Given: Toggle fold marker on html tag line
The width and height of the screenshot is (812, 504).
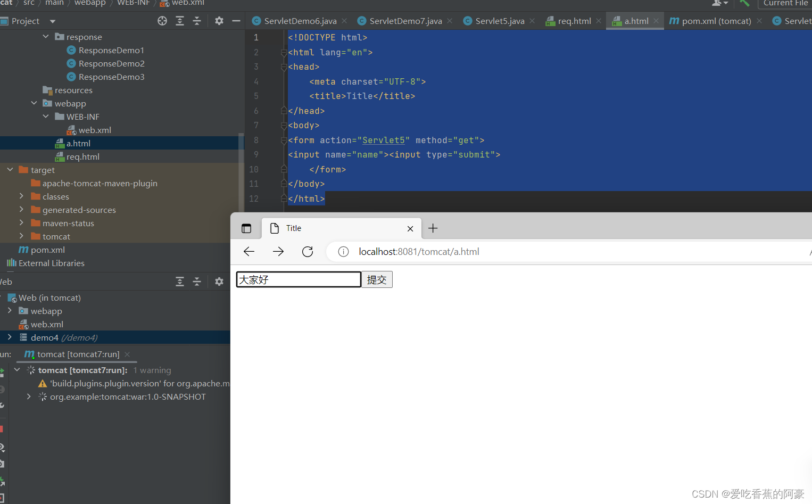Looking at the screenshot, I should point(284,52).
